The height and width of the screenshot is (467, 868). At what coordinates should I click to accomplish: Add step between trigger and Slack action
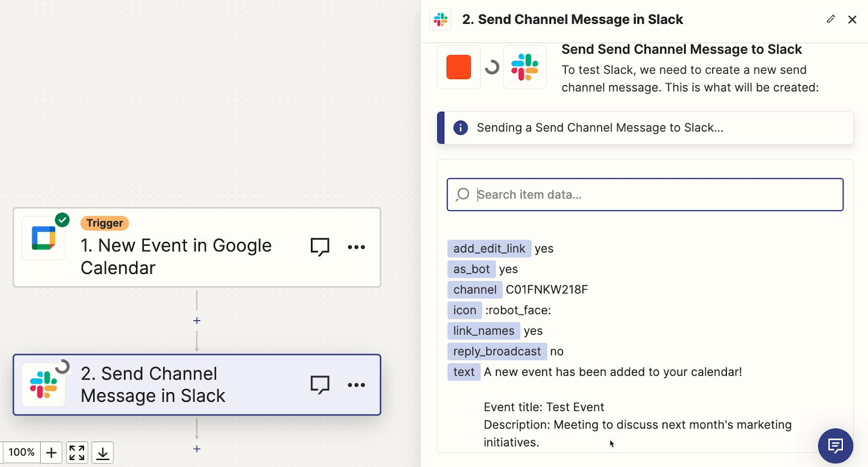tap(197, 321)
